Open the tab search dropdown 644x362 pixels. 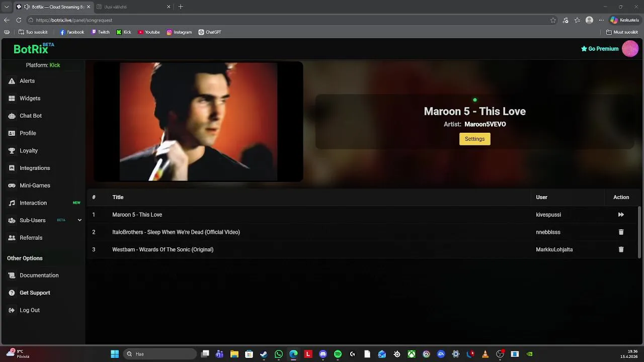pyautogui.click(x=7, y=7)
